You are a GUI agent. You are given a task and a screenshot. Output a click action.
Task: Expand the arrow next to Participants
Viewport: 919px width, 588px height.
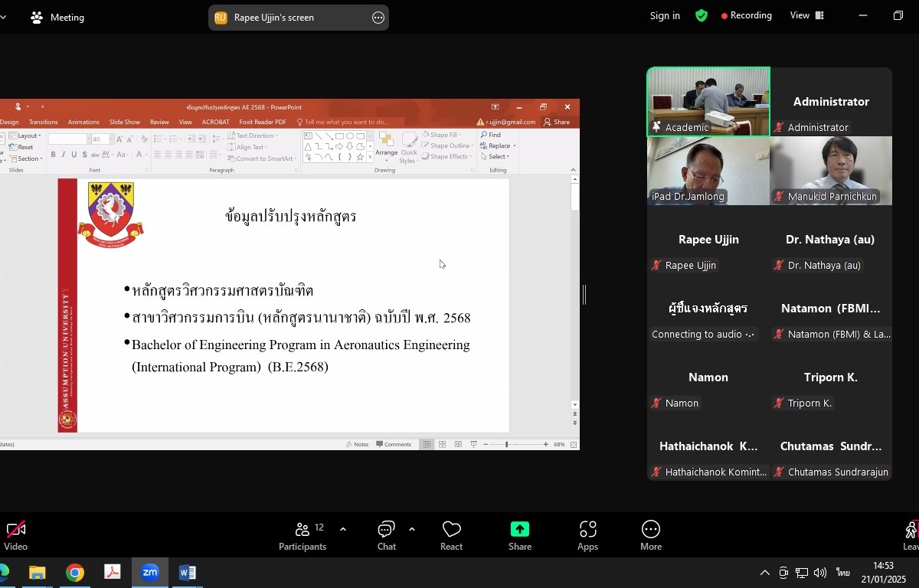342,529
